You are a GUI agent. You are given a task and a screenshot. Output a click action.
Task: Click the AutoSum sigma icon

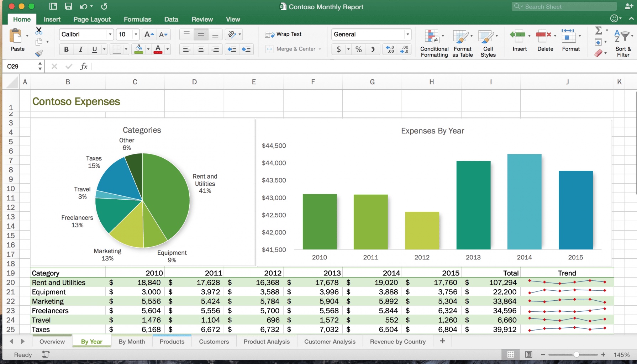pyautogui.click(x=599, y=31)
